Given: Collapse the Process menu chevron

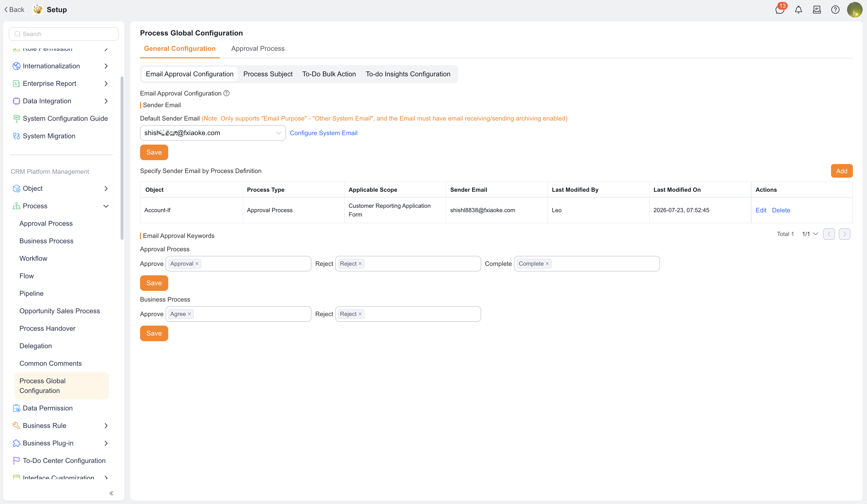Looking at the screenshot, I should [106, 206].
